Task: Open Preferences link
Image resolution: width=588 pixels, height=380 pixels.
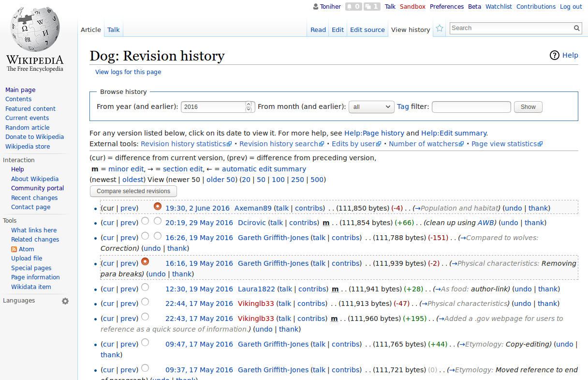Action: click(x=447, y=7)
